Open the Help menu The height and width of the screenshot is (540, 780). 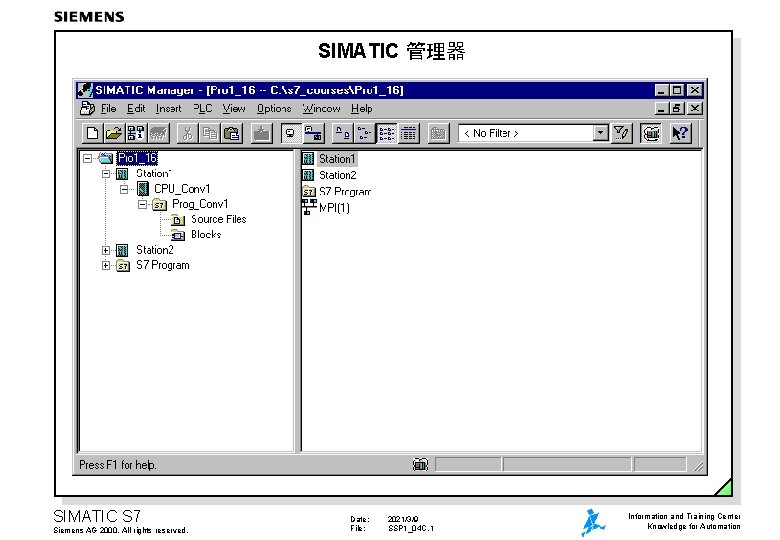362,108
